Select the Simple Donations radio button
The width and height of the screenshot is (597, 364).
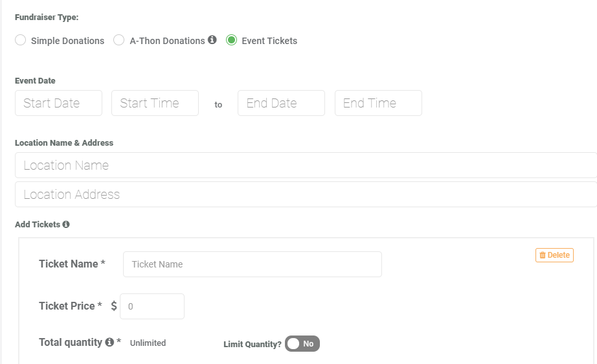coord(21,40)
